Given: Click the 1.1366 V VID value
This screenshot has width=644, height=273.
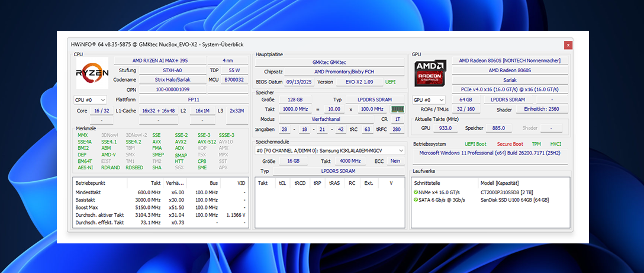Looking at the screenshot, I should point(236,215).
